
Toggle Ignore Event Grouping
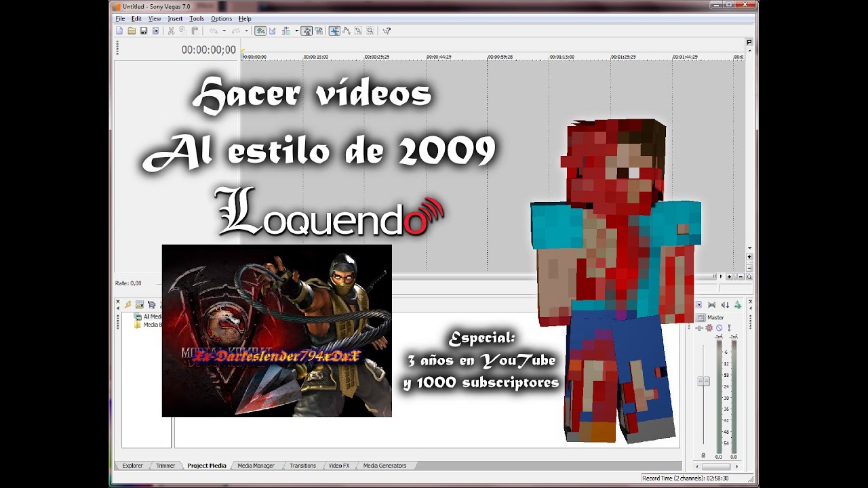tap(319, 30)
